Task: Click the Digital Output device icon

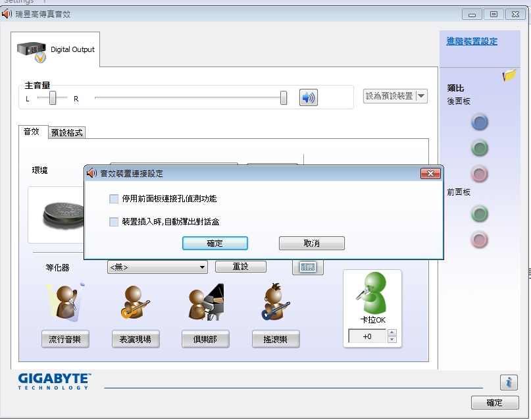Action: pyautogui.click(x=32, y=51)
